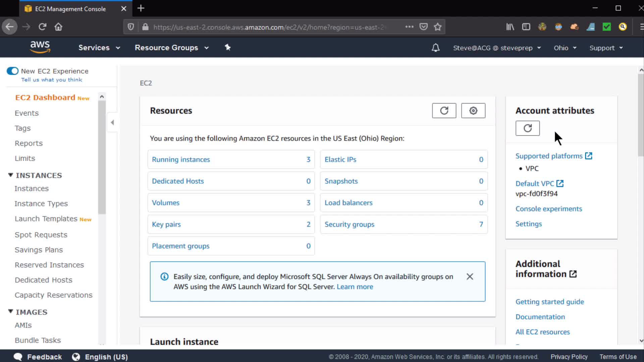Open the Running instances link
The height and width of the screenshot is (362, 644).
pyautogui.click(x=181, y=160)
